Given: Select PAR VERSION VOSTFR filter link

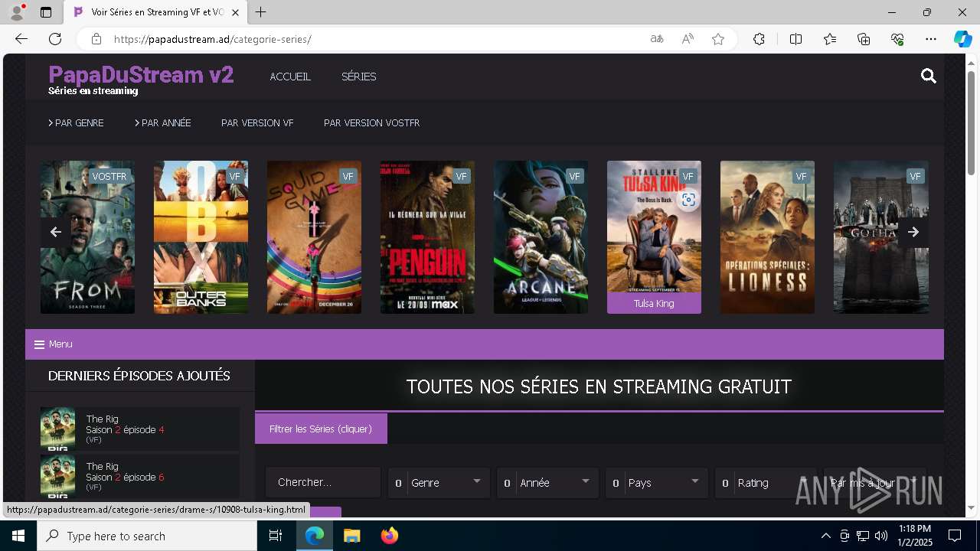Looking at the screenshot, I should 371,122.
